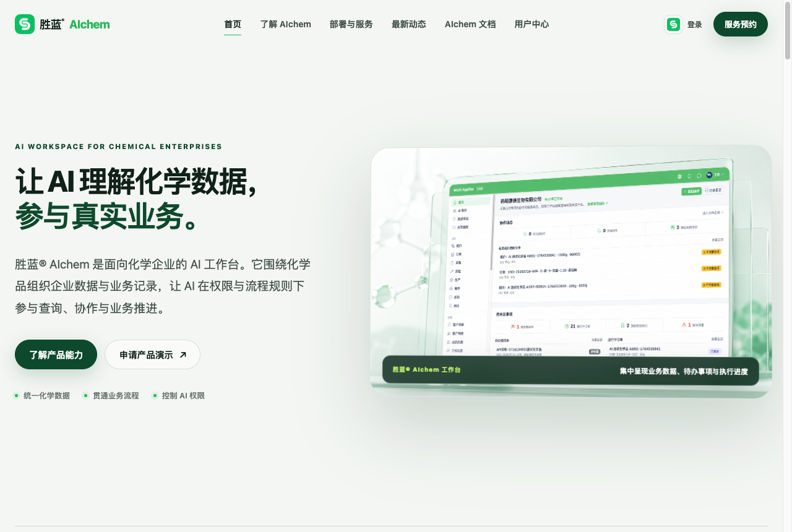Click the green 胜蓝 logo icon

pos(25,24)
